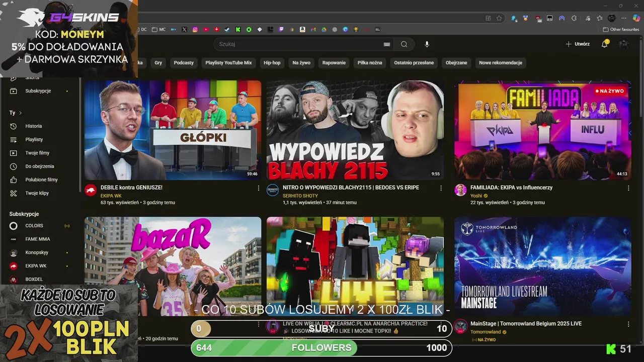Open the favourites list icon in toolbar

pos(600,18)
